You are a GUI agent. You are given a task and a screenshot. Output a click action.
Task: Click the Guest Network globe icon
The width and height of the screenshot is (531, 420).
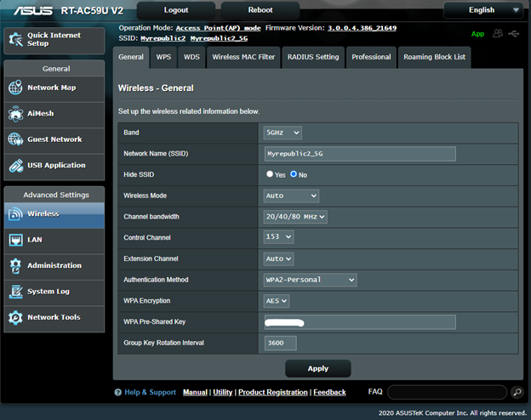tap(15, 139)
